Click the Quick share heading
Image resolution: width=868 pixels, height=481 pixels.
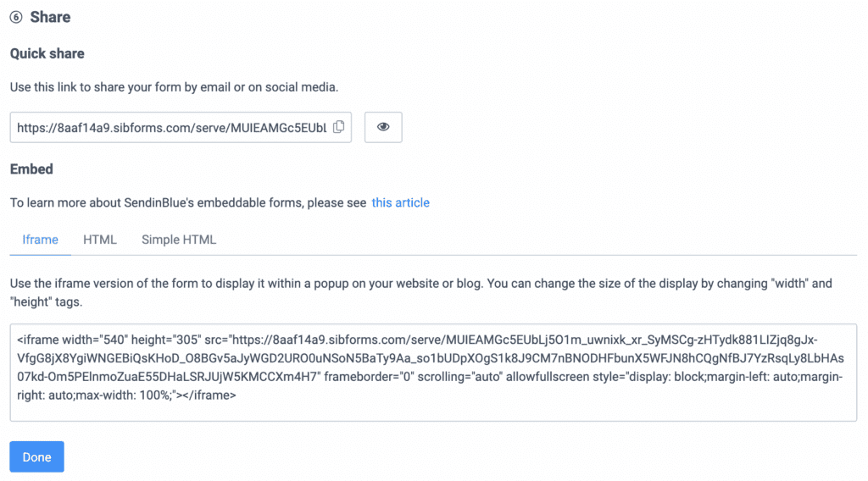pos(47,53)
